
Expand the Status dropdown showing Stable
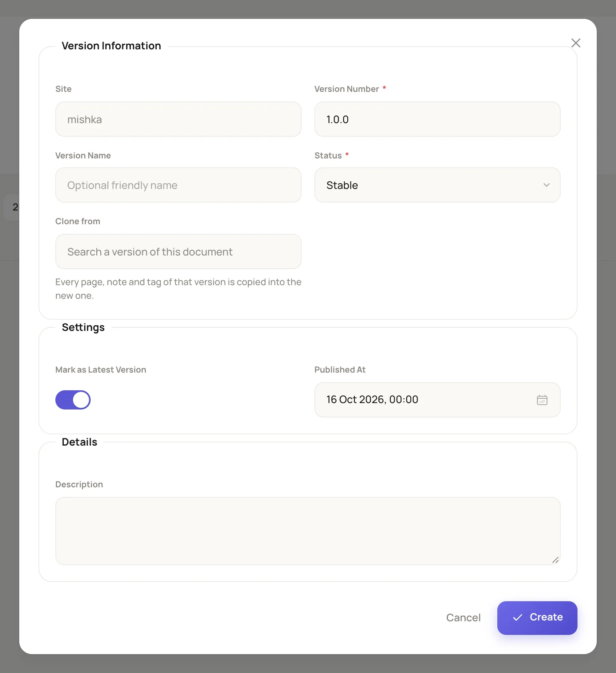[x=437, y=185]
